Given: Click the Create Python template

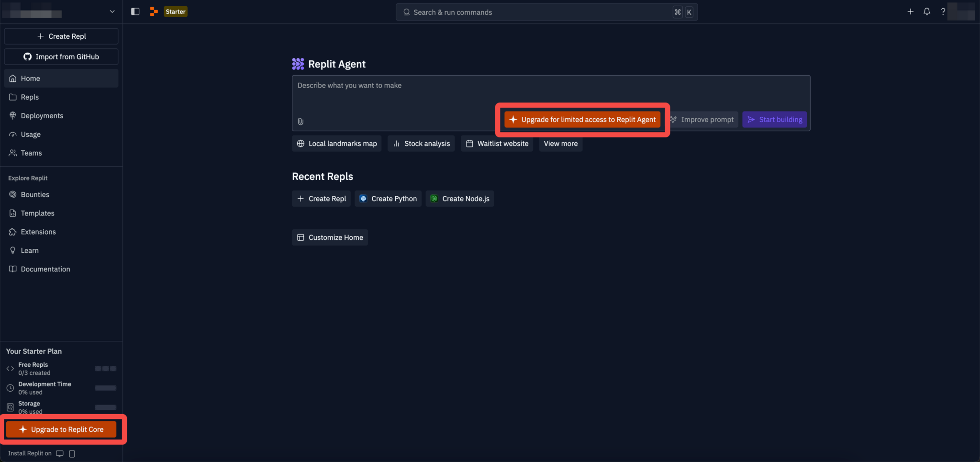Looking at the screenshot, I should click(388, 199).
